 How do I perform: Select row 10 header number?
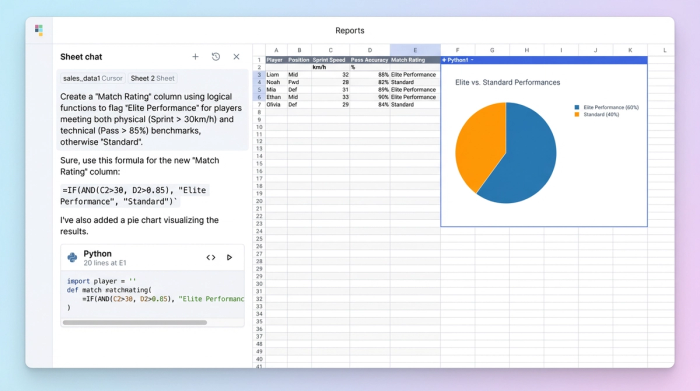[x=259, y=127]
